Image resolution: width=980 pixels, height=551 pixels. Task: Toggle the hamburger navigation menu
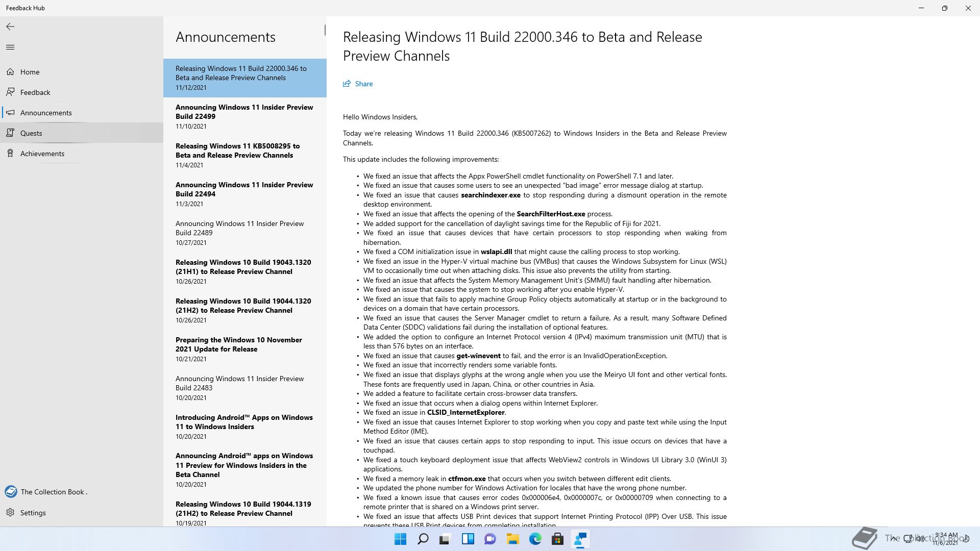click(10, 47)
